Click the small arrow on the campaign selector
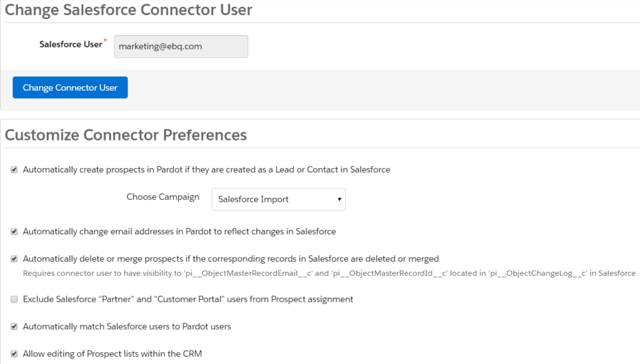 (339, 199)
